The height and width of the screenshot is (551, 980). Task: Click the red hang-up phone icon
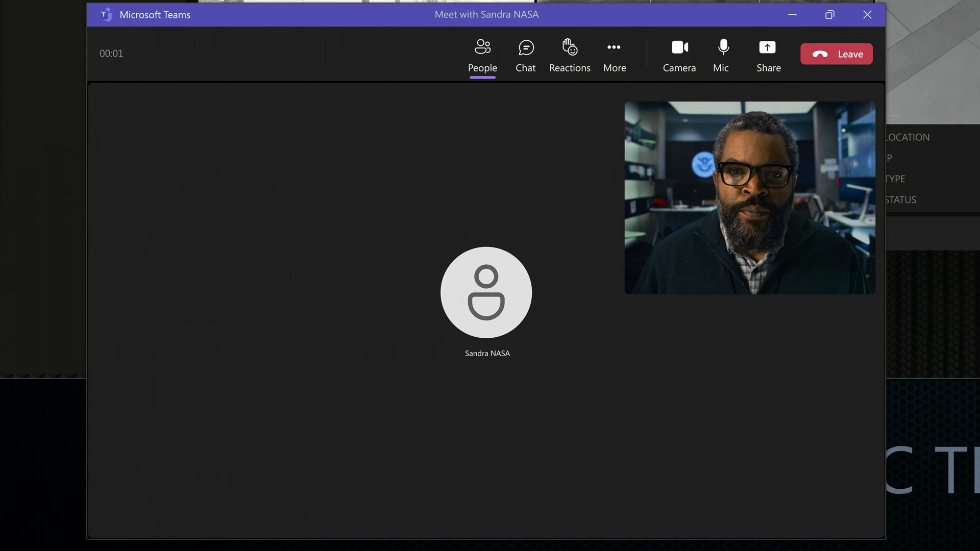pyautogui.click(x=820, y=54)
